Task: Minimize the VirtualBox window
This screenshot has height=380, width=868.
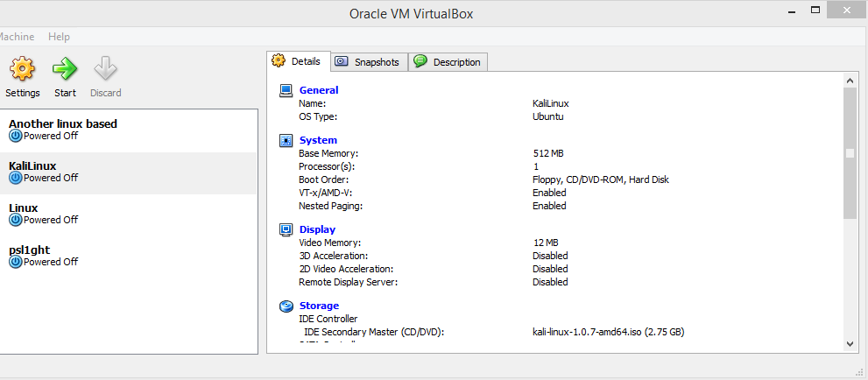Action: (790, 10)
